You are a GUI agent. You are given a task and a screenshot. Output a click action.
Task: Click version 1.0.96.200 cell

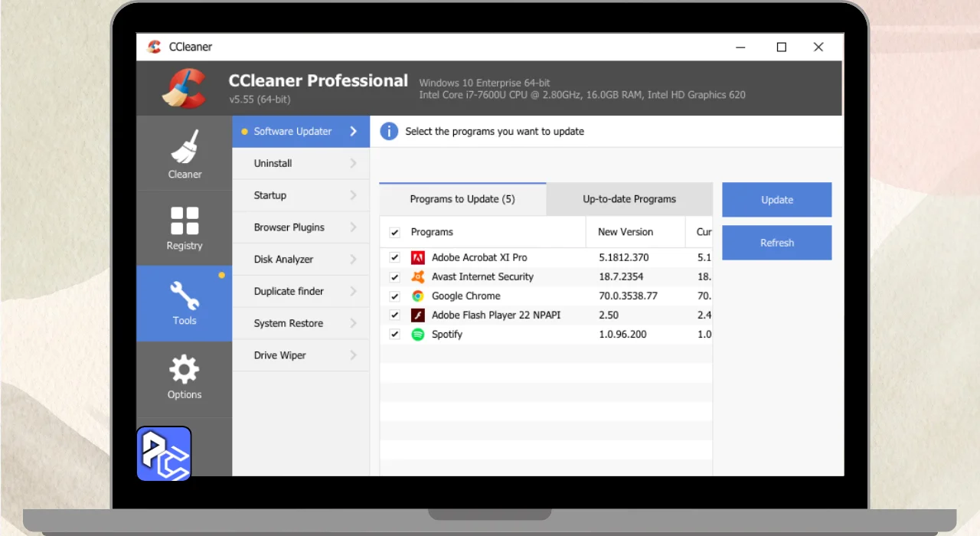[x=622, y=334]
